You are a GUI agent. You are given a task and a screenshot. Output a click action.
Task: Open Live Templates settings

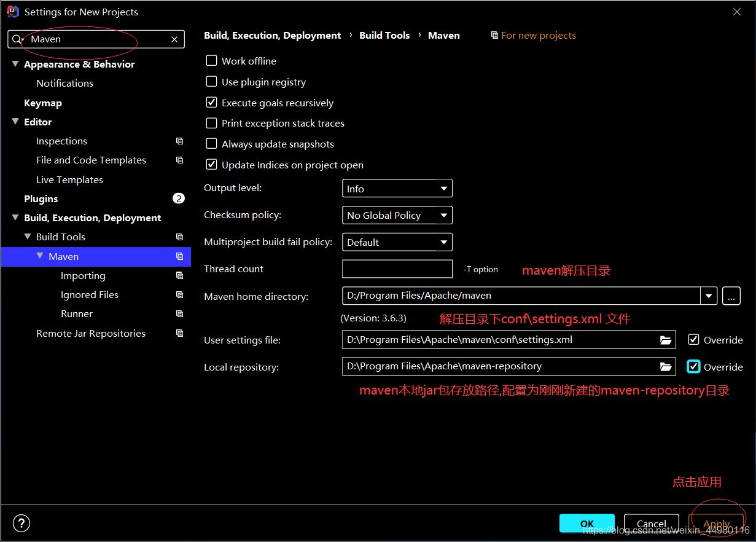(69, 180)
